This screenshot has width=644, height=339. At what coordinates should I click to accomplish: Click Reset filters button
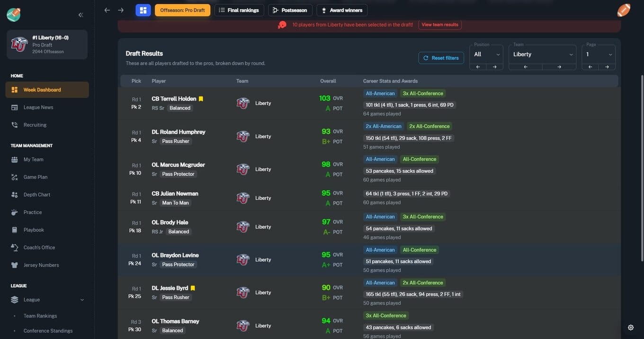pos(441,58)
